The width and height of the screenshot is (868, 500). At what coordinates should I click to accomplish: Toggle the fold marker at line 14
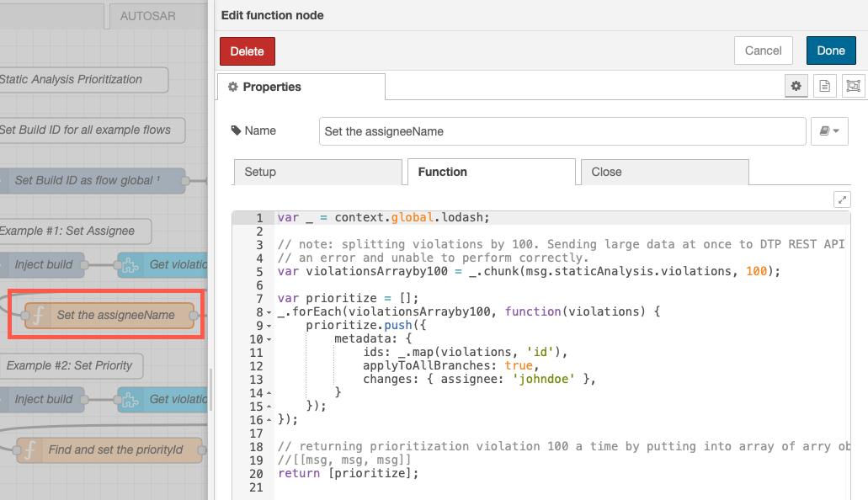269,393
